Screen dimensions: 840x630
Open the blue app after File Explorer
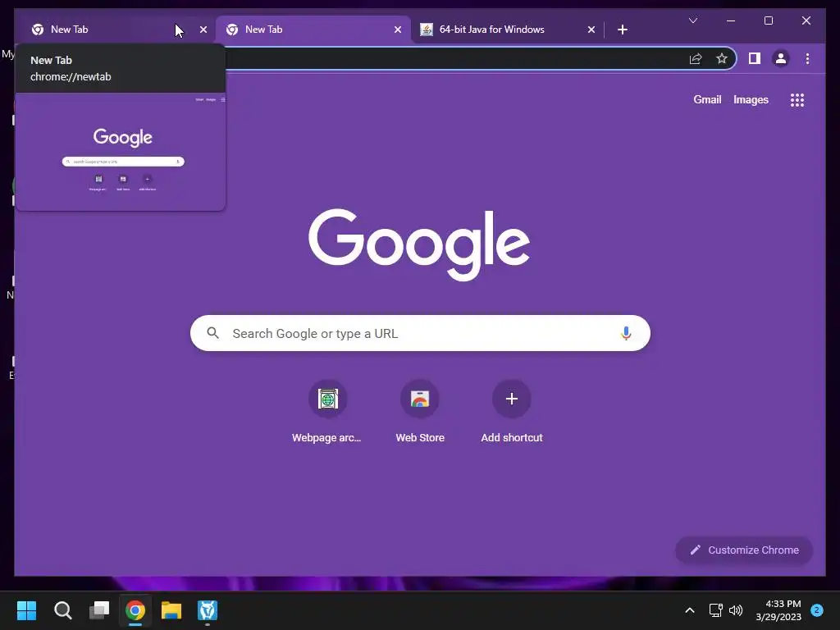pyautogui.click(x=208, y=610)
